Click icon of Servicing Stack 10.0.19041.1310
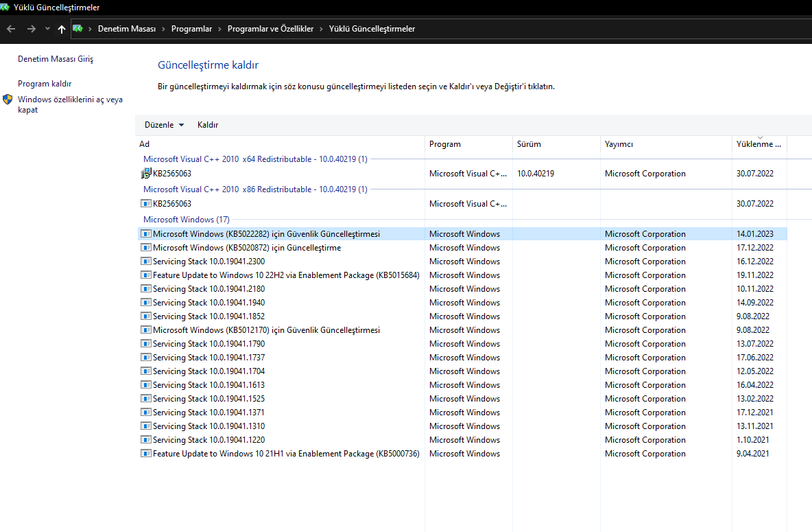 point(146,426)
